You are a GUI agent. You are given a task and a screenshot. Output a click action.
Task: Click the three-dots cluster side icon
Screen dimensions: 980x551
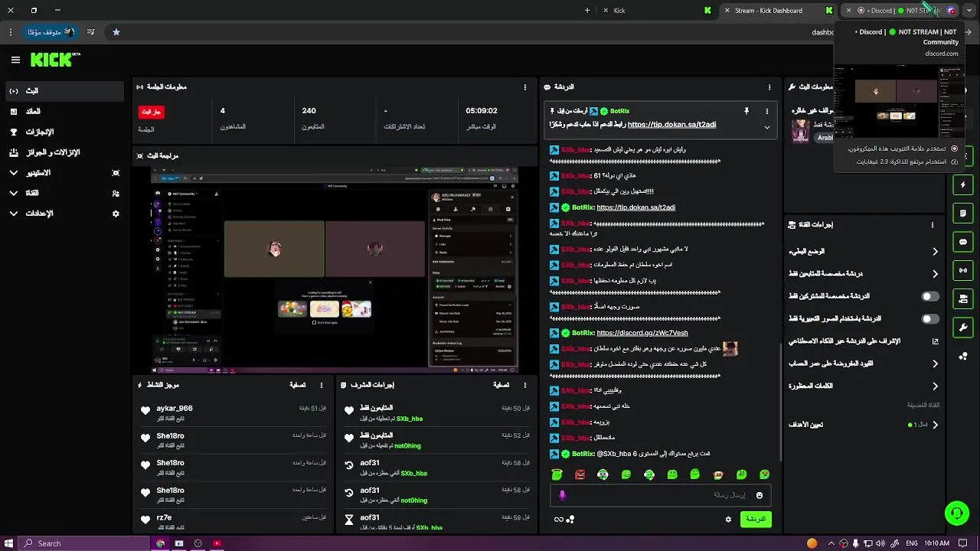pos(963,356)
